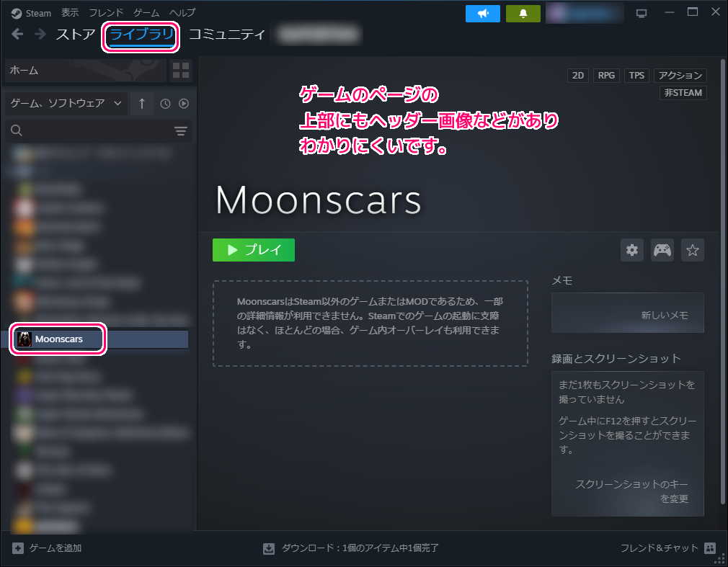This screenshot has height=567, width=728.
Task: Click the アクション tag
Action: (680, 76)
